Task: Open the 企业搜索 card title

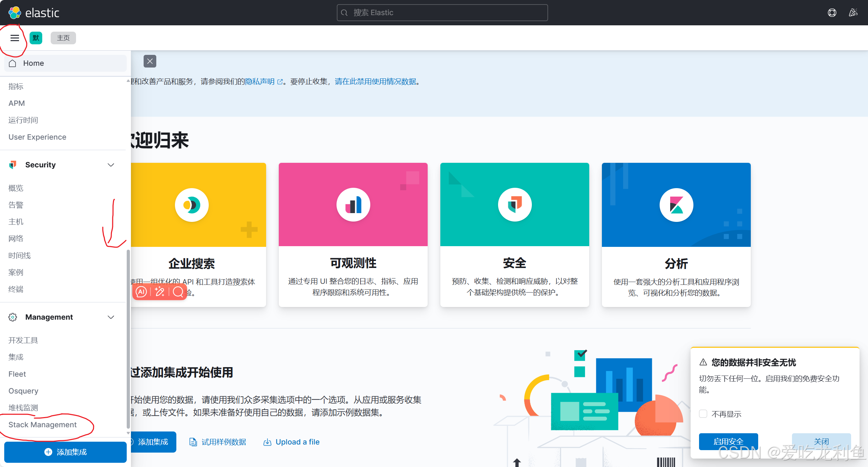Action: pyautogui.click(x=191, y=264)
